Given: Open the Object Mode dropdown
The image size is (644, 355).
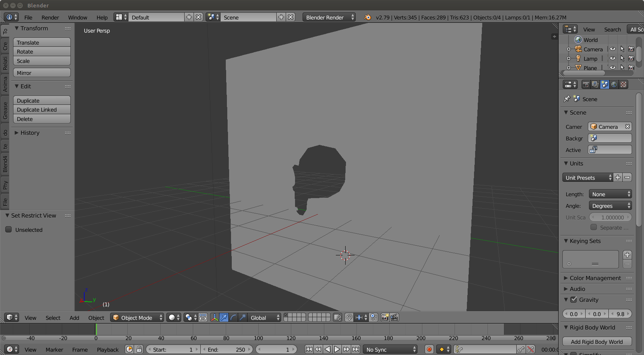Looking at the screenshot, I should (x=137, y=318).
